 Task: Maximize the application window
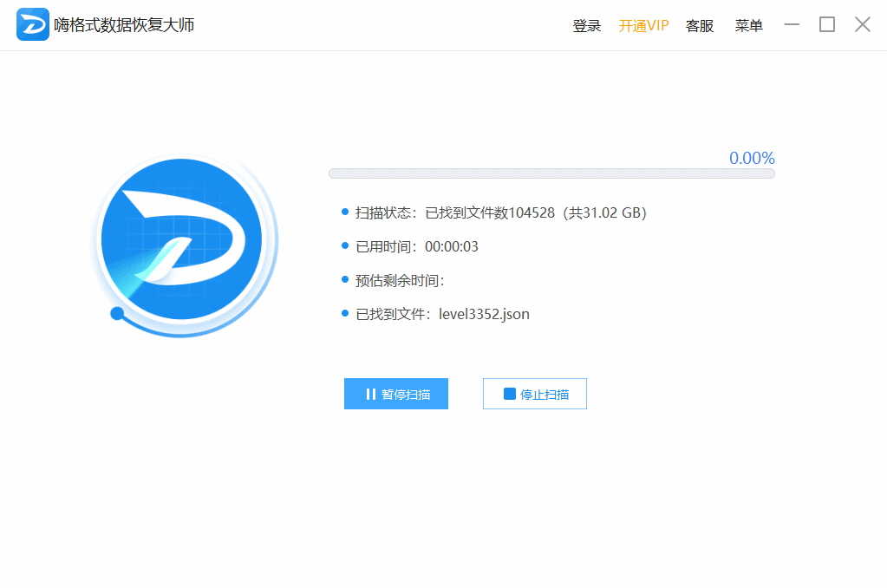point(827,24)
